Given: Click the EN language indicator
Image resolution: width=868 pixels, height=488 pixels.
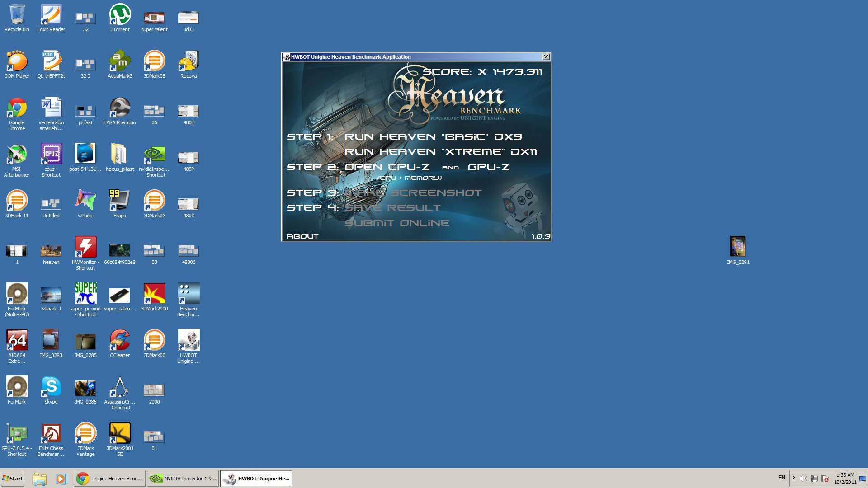Looking at the screenshot, I should click(x=782, y=478).
